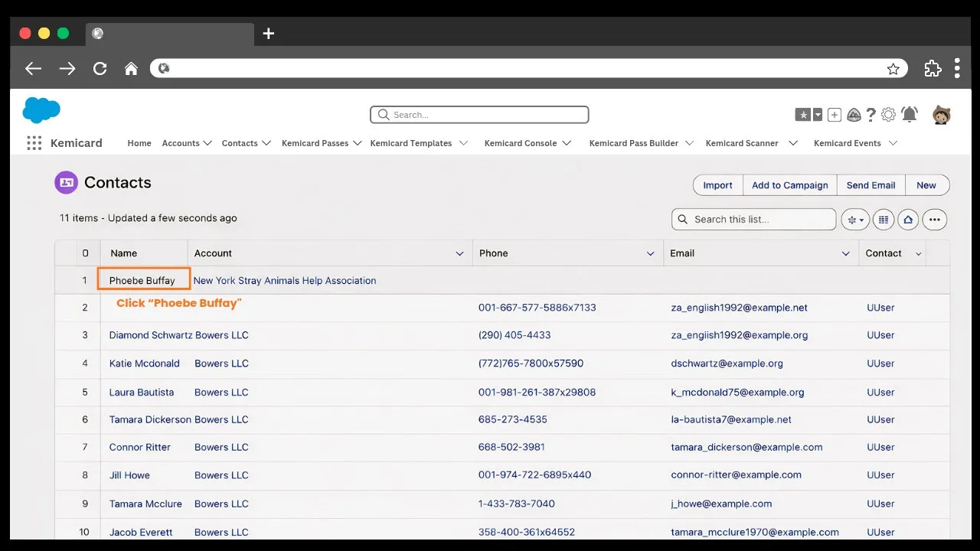Click the browser home icon
Viewport: 980px width, 551px height.
click(131, 68)
